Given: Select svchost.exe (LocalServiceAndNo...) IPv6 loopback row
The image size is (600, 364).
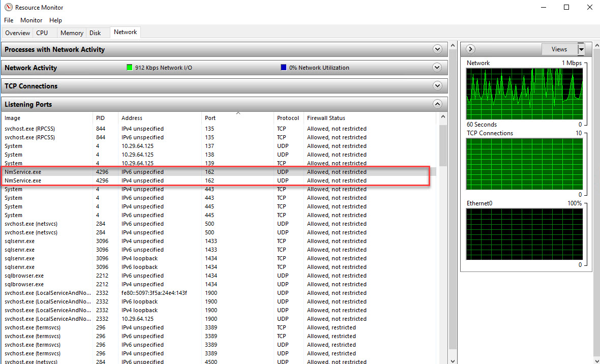Looking at the screenshot, I should point(219,301).
